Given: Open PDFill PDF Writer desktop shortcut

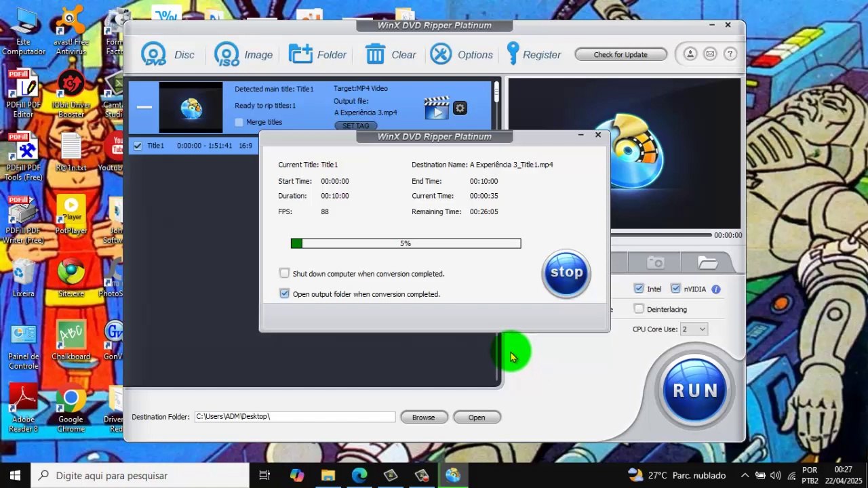Looking at the screenshot, I should [23, 220].
